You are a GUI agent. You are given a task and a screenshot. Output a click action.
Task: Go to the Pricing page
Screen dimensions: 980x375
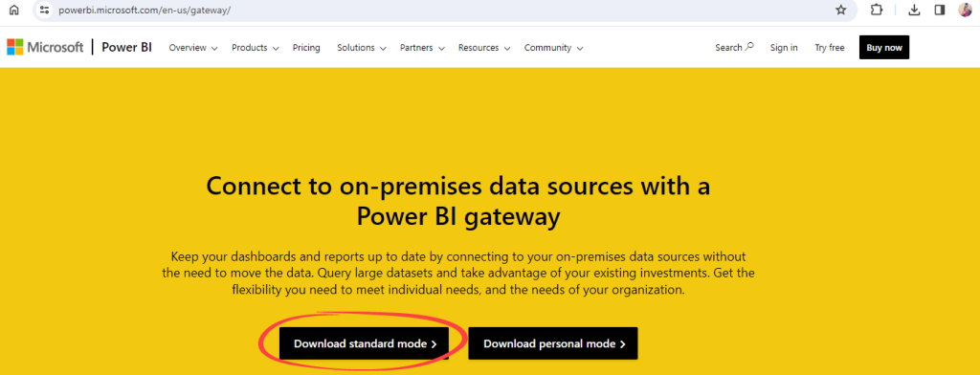tap(306, 48)
